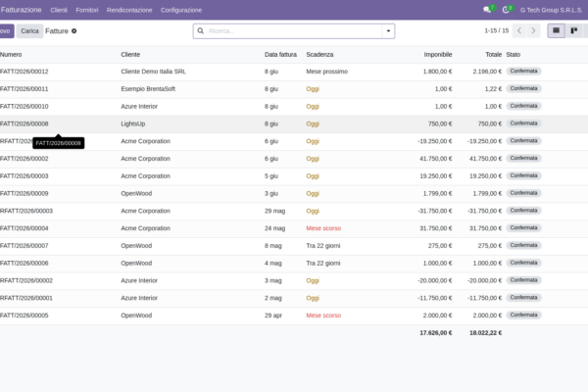Open the activities clock icon
588x392 pixels.
(506, 10)
